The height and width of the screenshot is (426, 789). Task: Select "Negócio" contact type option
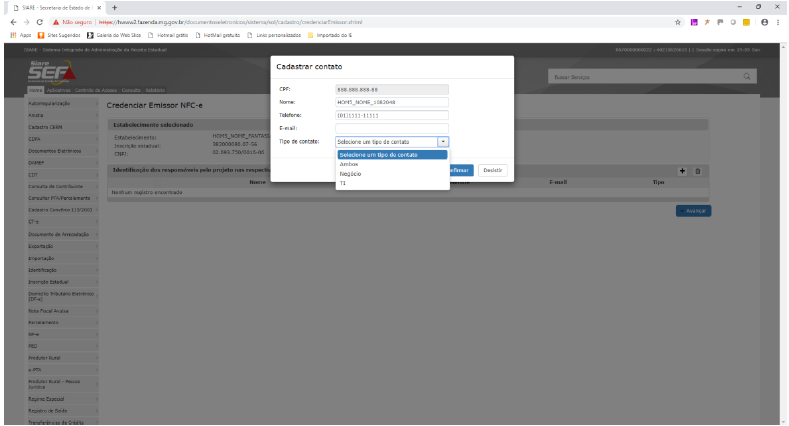pyautogui.click(x=351, y=174)
